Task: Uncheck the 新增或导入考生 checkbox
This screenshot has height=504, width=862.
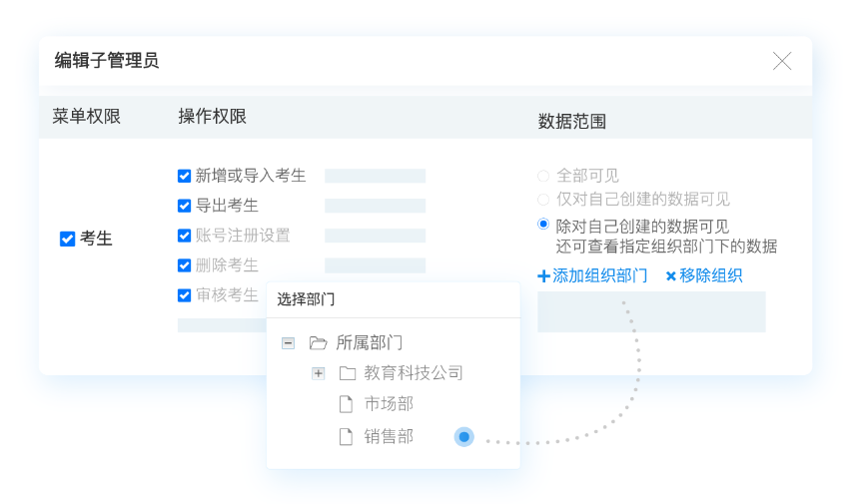Action: (184, 176)
